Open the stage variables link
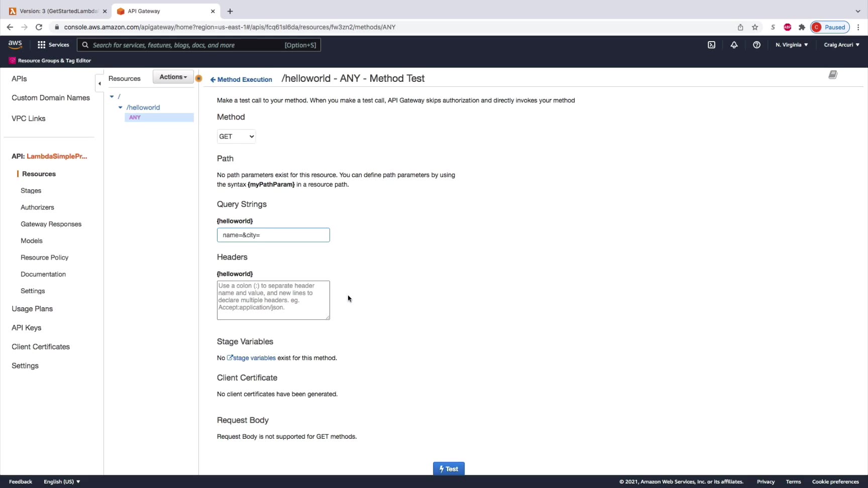This screenshot has width=868, height=488. [x=251, y=358]
